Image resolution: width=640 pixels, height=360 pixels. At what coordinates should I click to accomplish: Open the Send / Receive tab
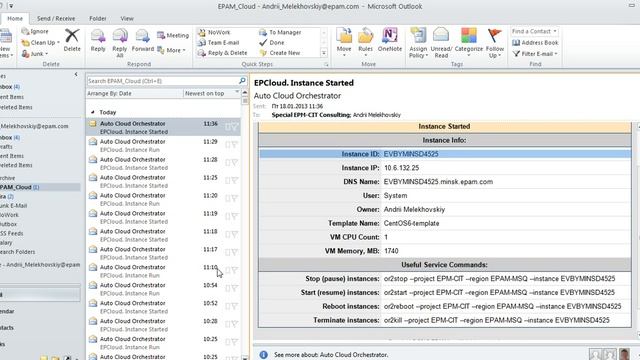tap(56, 19)
